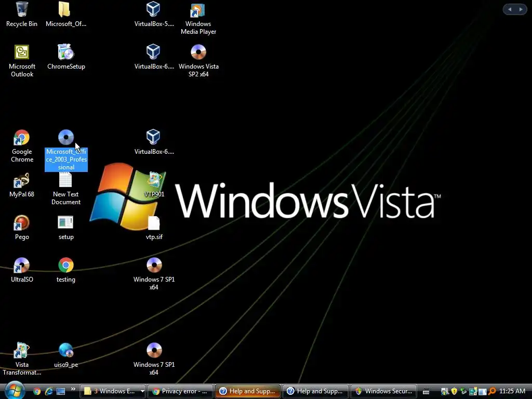Open the orange magnifier tray icon

(492, 391)
